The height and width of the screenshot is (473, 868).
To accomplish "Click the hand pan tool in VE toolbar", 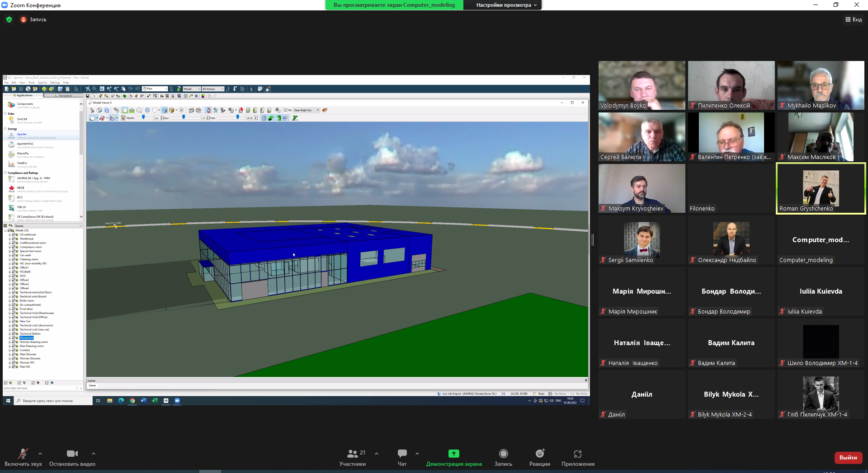I will (x=123, y=89).
